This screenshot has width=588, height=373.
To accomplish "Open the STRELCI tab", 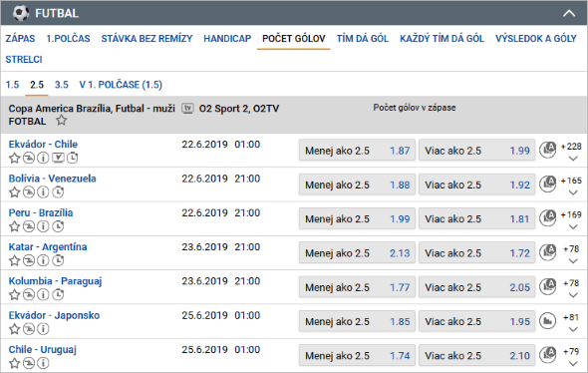I will point(24,59).
